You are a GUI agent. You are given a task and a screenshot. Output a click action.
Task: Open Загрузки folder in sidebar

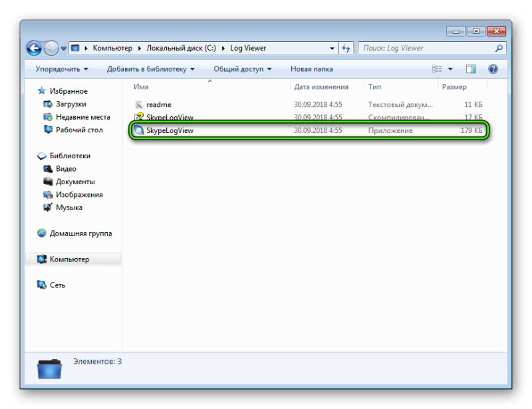click(71, 104)
